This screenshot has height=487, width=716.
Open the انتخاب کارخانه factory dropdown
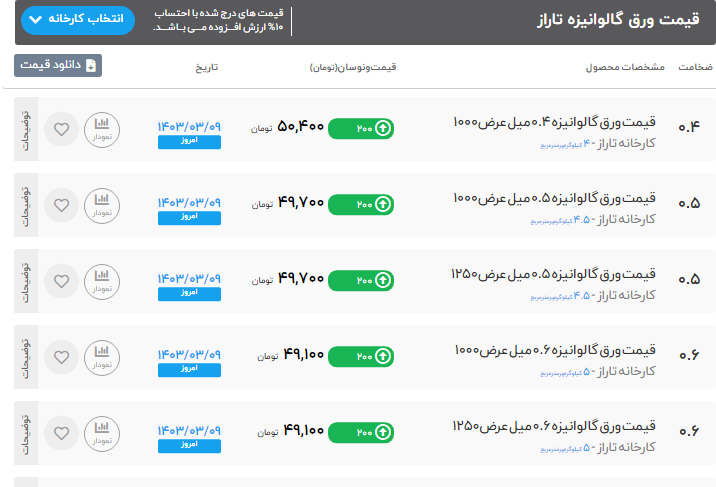(x=77, y=20)
